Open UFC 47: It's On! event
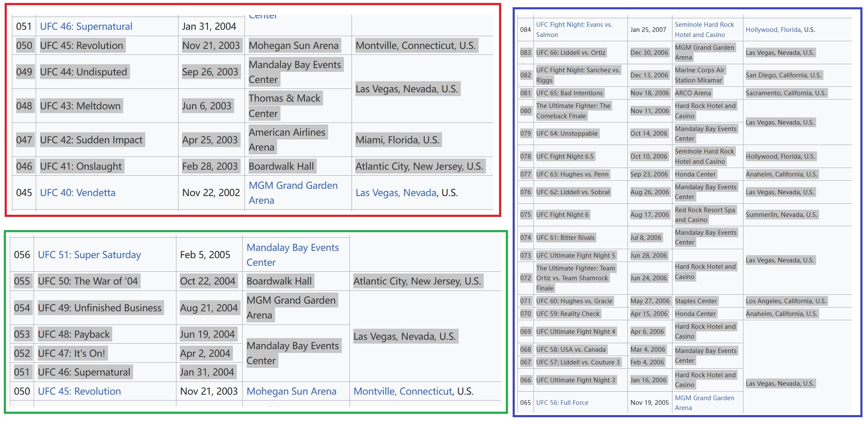The image size is (868, 424). coord(71,353)
